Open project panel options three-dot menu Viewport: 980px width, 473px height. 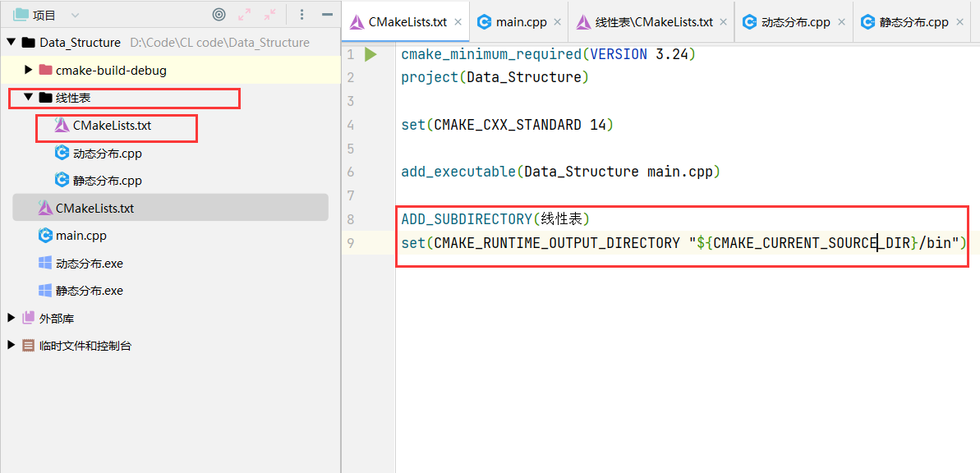[301, 15]
